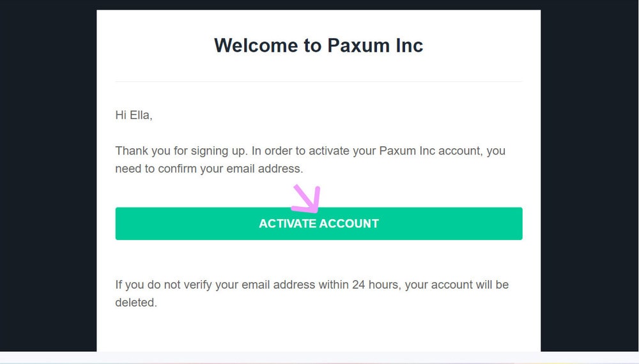Click the name "Ella" in the greeting

(x=141, y=116)
